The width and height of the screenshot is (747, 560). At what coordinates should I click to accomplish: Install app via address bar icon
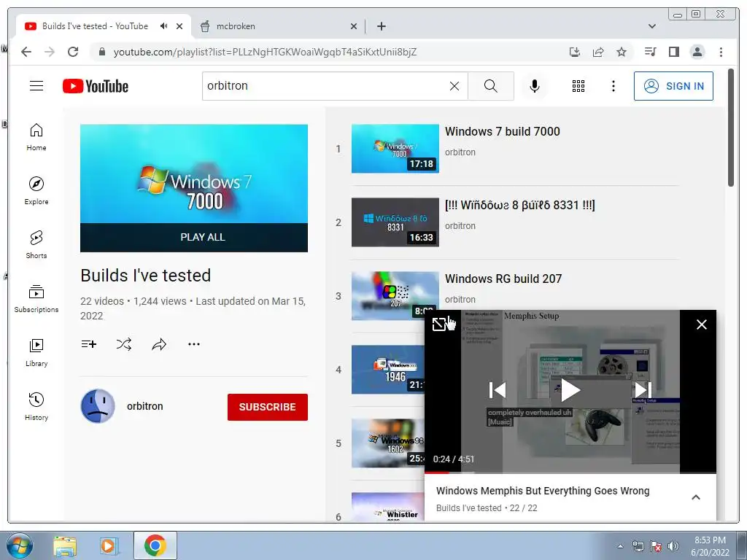(x=575, y=52)
